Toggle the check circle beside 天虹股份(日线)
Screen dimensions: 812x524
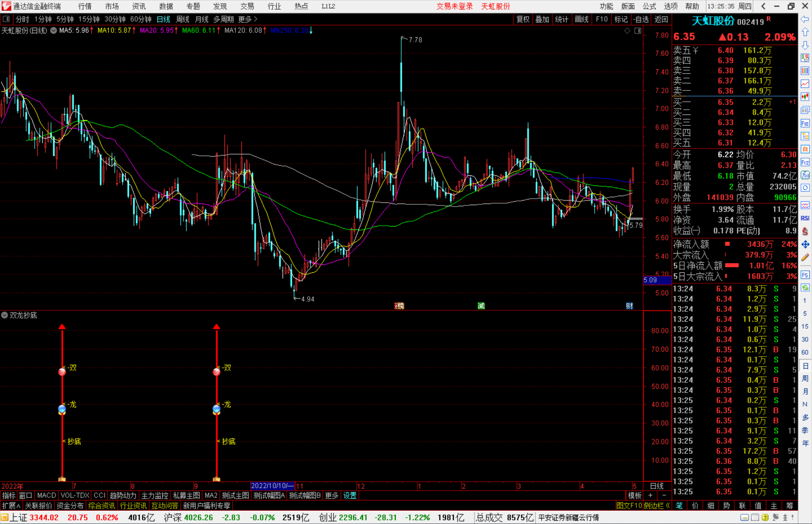click(54, 30)
